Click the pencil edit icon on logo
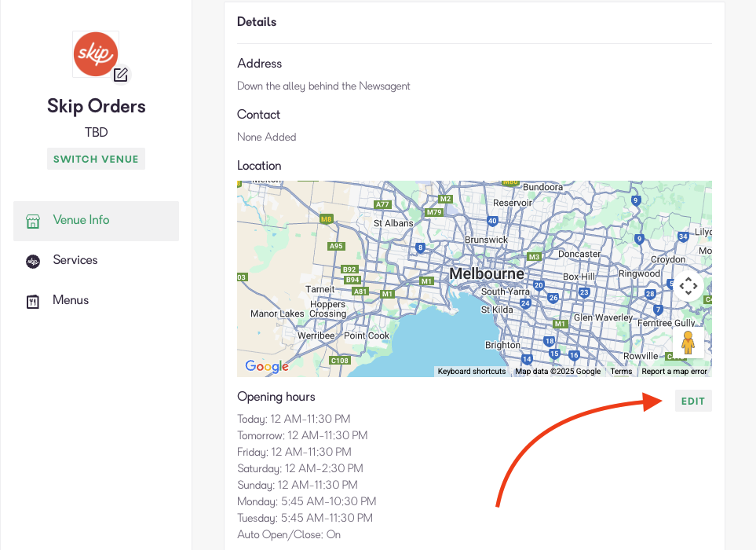Image resolution: width=756 pixels, height=550 pixels. pos(120,75)
